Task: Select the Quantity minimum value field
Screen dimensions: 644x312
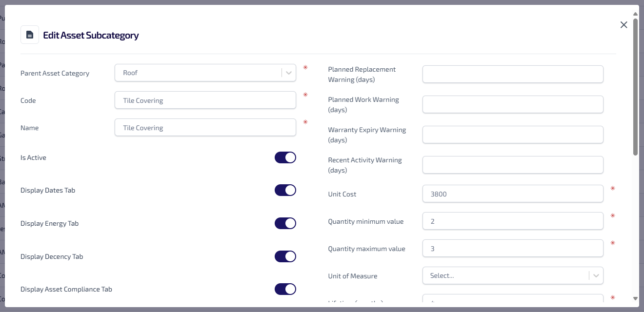Action: pos(513,221)
